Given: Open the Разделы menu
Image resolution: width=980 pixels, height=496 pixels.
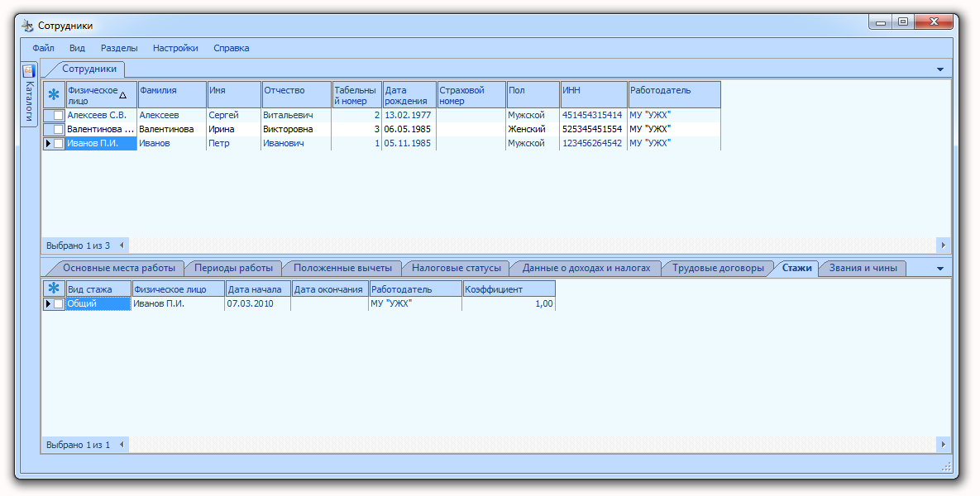Looking at the screenshot, I should click(119, 48).
